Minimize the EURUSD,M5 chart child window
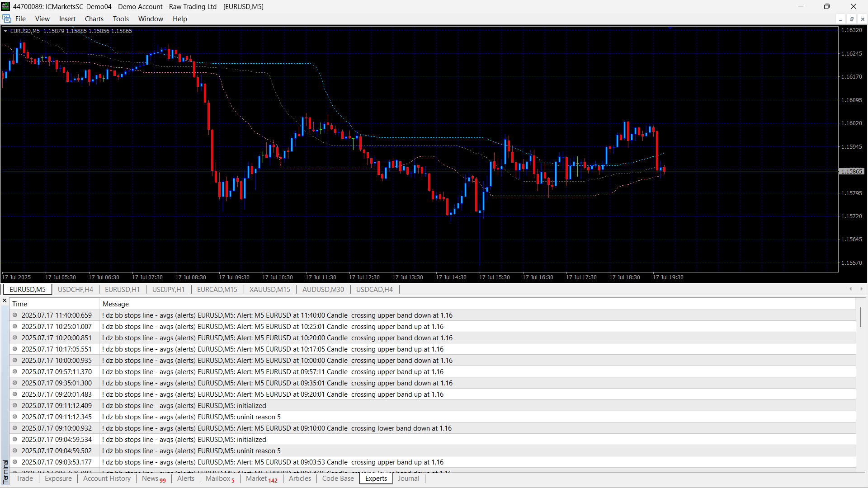The image size is (868, 488). [840, 19]
